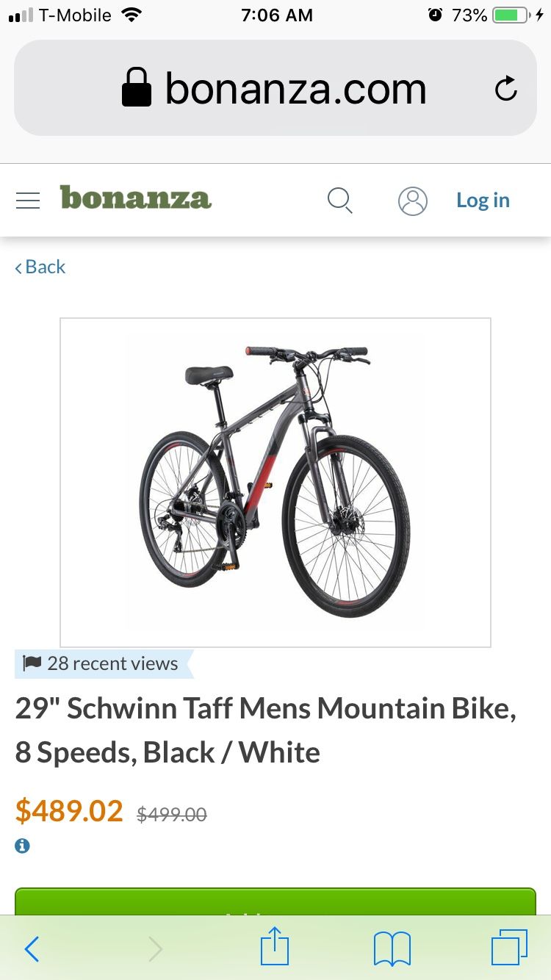Screen dimensions: 551x980
Task: Open the search magnifier icon
Action: click(x=339, y=201)
